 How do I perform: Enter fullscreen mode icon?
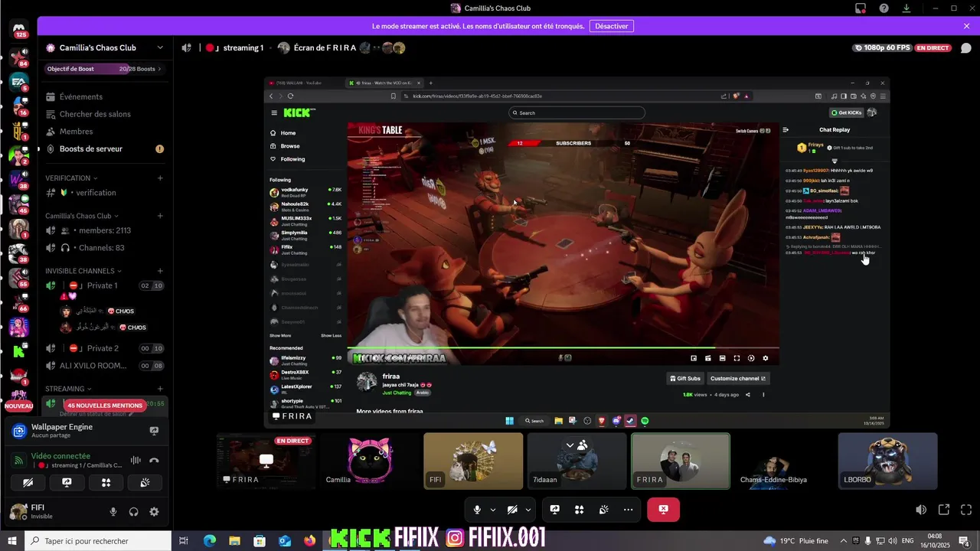[x=965, y=510]
